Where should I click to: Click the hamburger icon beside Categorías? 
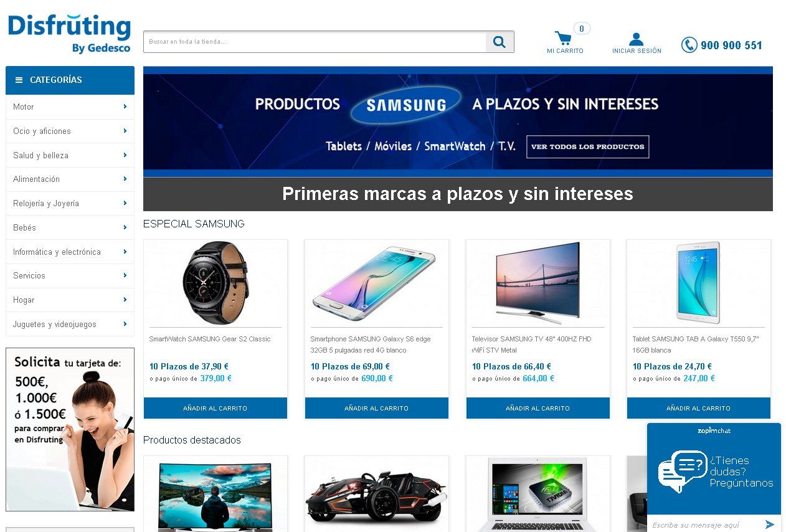point(19,80)
